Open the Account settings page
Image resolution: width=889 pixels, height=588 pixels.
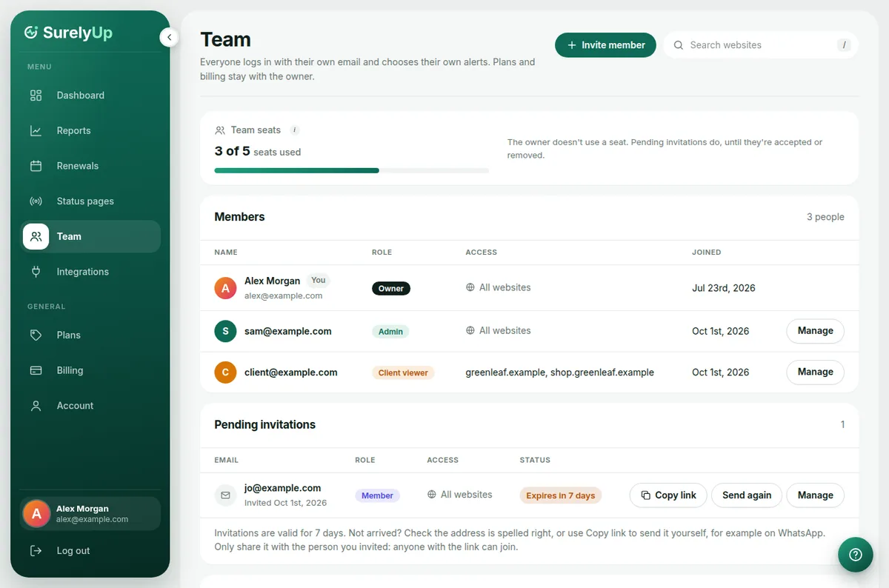(x=91, y=406)
